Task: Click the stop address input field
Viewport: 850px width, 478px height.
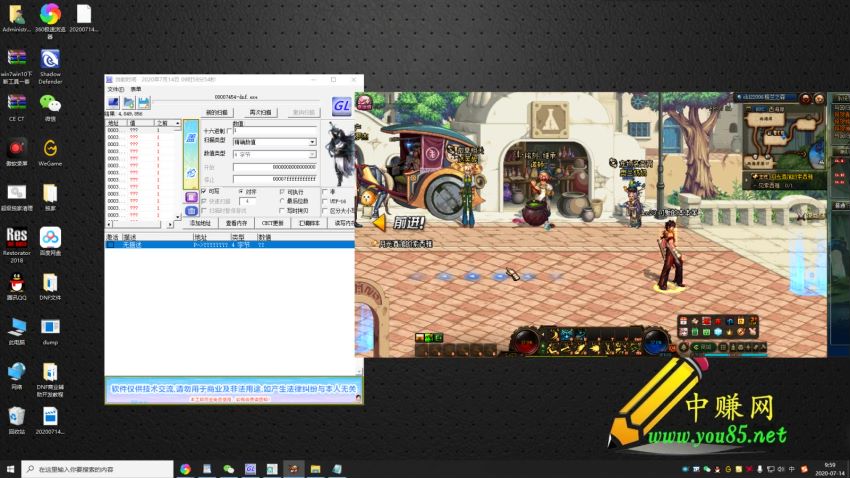Action: point(275,179)
